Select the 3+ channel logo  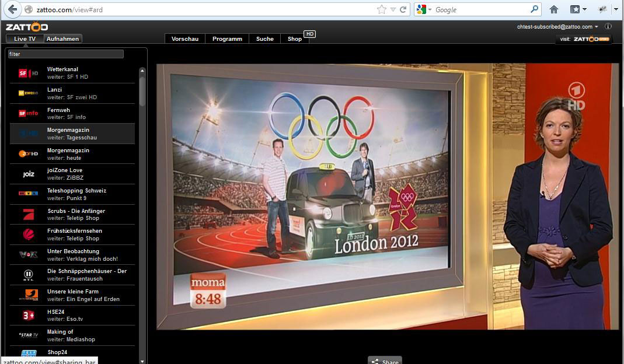28,316
